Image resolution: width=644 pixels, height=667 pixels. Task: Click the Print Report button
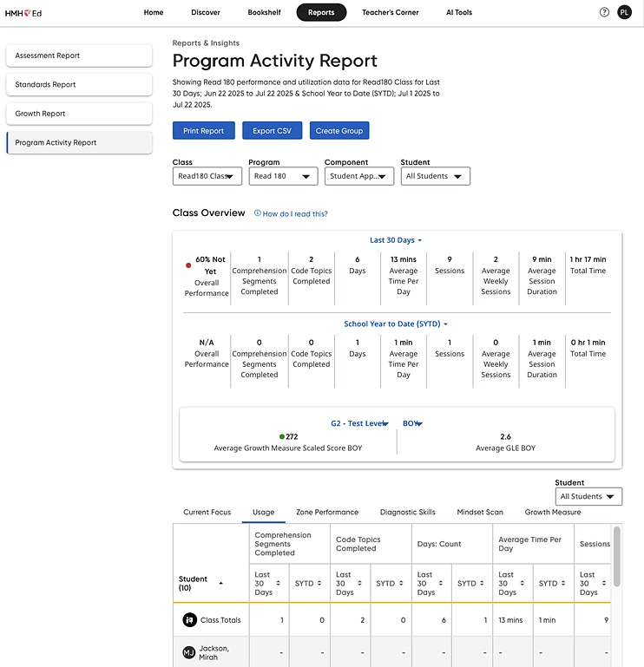(x=203, y=131)
